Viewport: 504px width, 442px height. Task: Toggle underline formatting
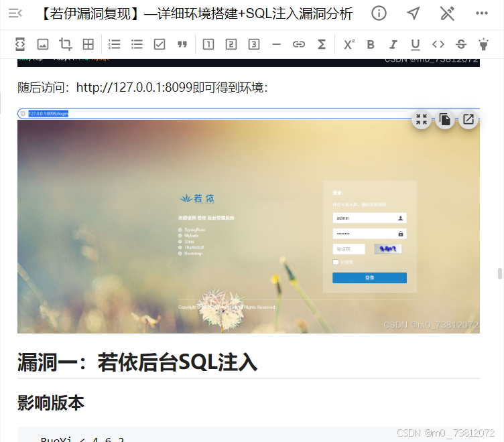tap(416, 44)
